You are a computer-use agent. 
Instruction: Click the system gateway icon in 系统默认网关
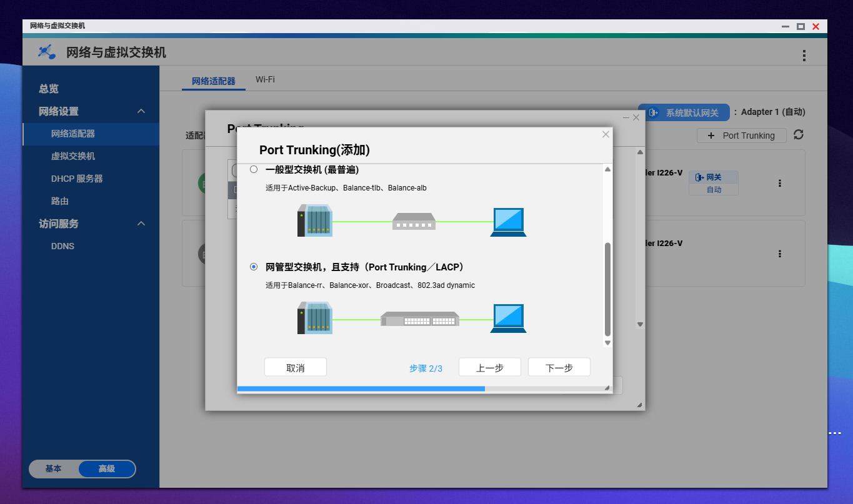654,113
